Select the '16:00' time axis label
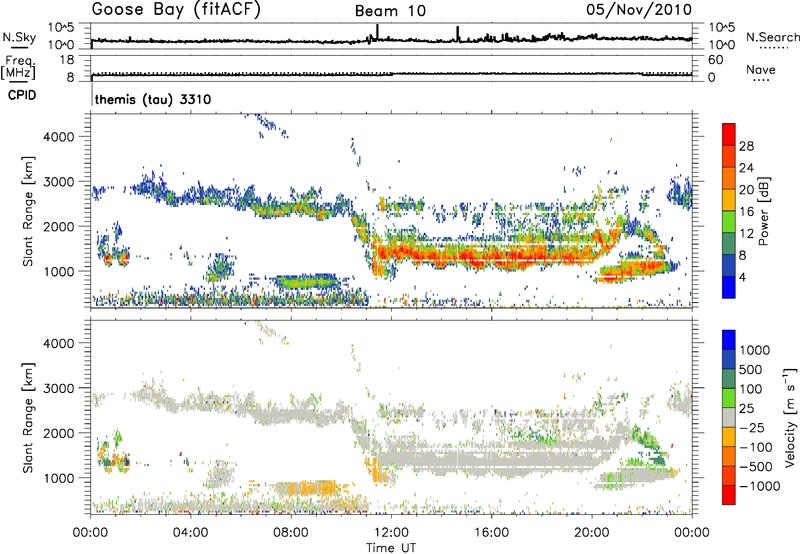 tap(491, 533)
